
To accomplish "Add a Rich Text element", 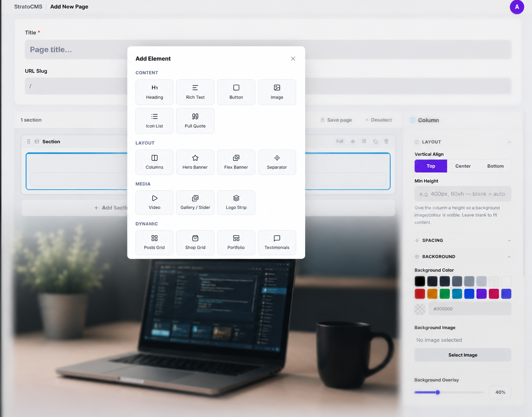I will 195,92.
